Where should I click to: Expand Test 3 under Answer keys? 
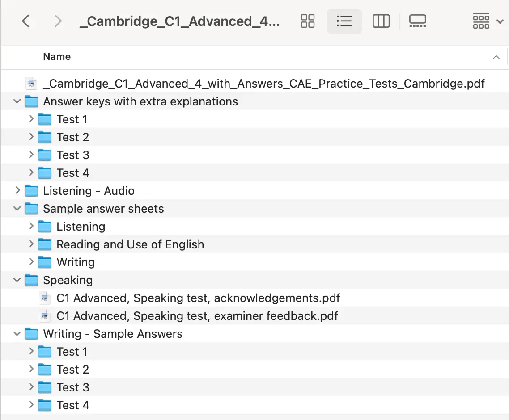click(31, 155)
